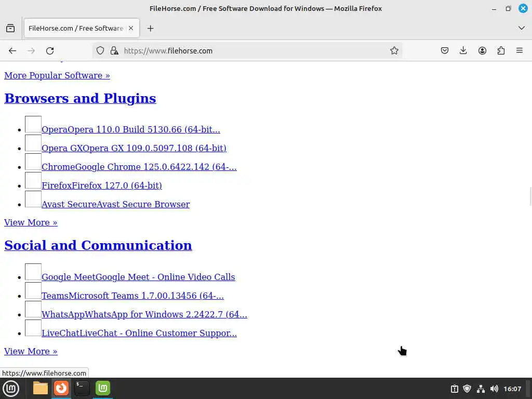Click the Chrome placeholder image thumbnail

pyautogui.click(x=33, y=162)
